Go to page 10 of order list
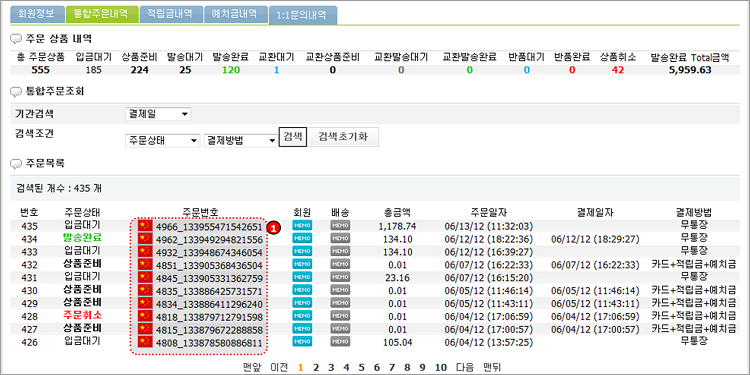 441,367
